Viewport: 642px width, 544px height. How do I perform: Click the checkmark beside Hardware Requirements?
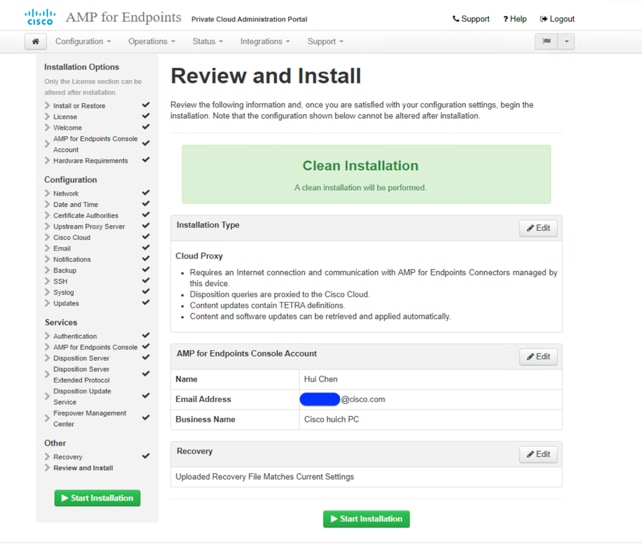coord(146,160)
